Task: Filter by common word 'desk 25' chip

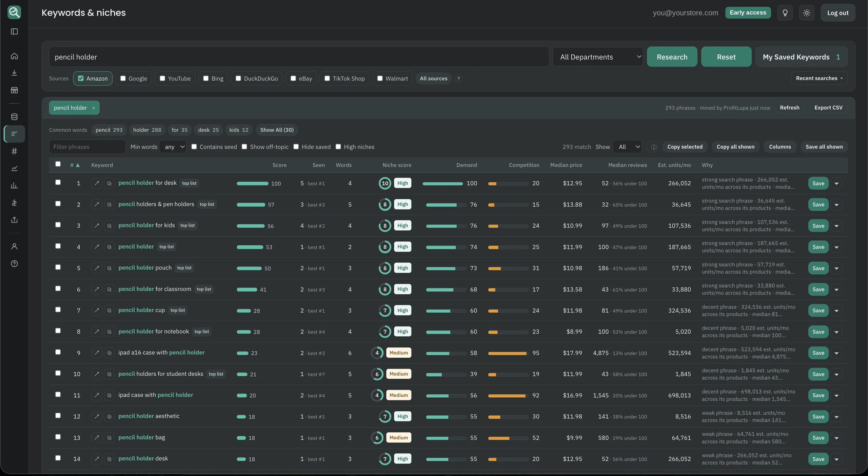Action: coord(208,130)
